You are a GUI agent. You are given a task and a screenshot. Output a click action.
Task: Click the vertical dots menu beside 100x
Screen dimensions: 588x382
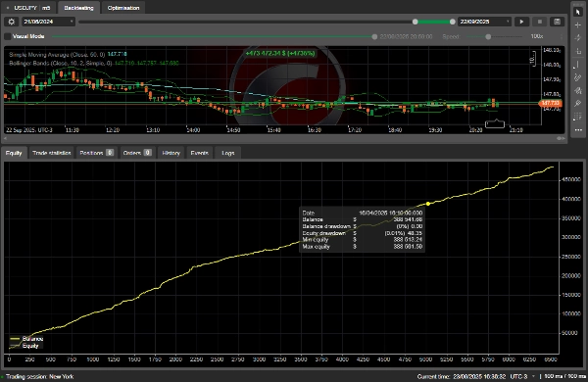tap(562, 37)
